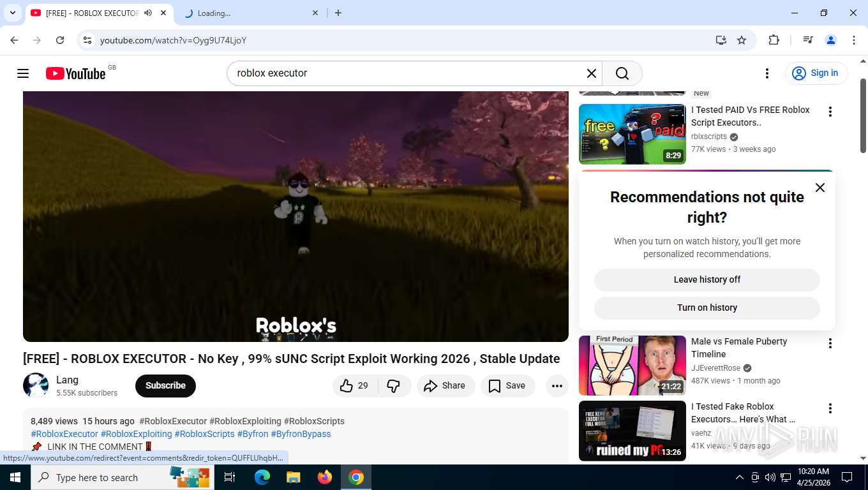Open options for Male vs Female Puberty video
The height and width of the screenshot is (490, 868).
(x=830, y=343)
